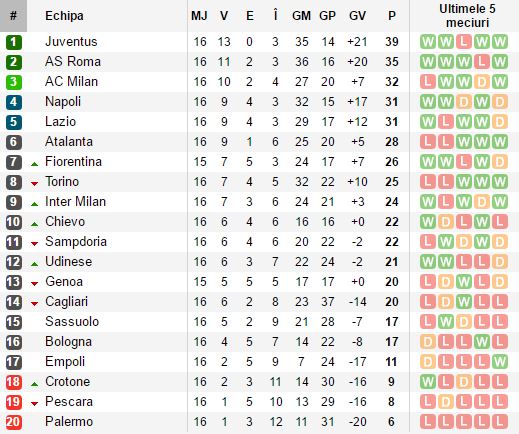Click Ultimele 5 meciuri header
The width and height of the screenshot is (519, 434).
click(x=467, y=16)
